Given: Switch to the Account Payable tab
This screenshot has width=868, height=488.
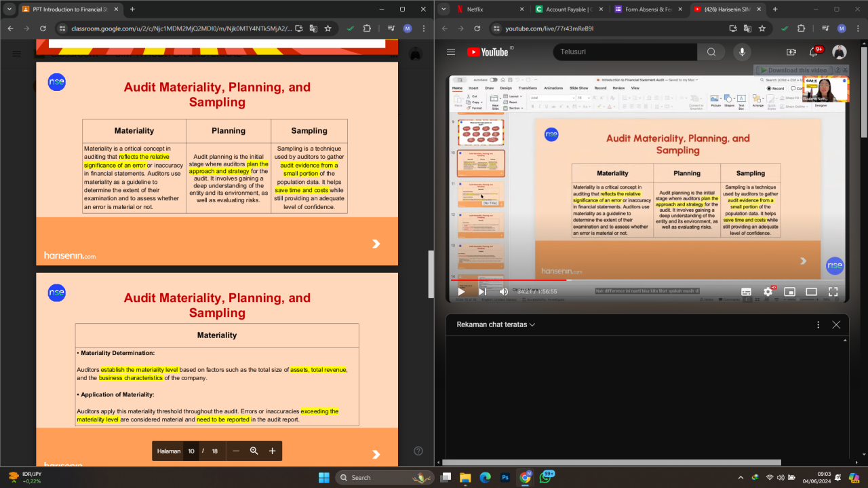Looking at the screenshot, I should click(x=568, y=10).
